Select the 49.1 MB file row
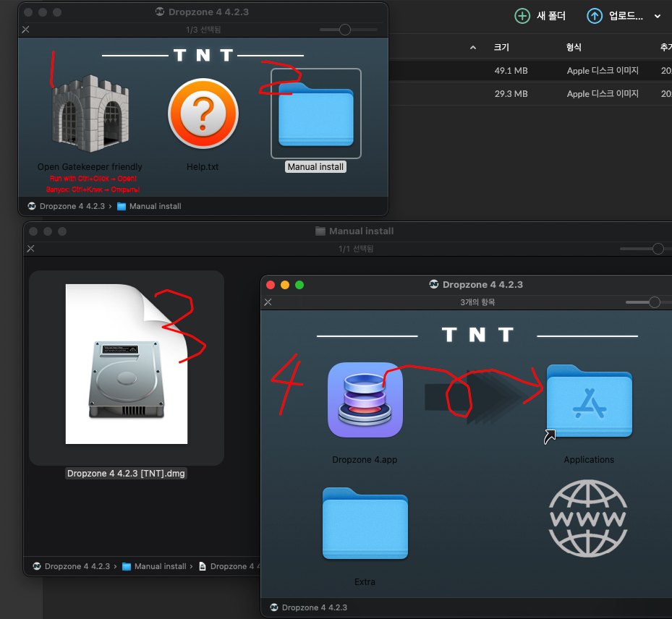 pos(530,71)
